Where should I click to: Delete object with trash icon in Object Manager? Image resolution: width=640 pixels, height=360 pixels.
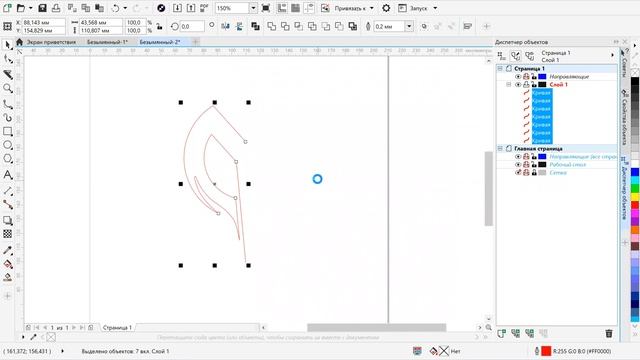[609, 333]
